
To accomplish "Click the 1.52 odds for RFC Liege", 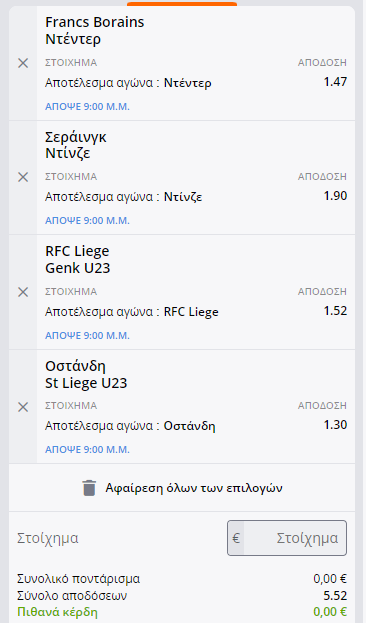I will pyautogui.click(x=335, y=311).
